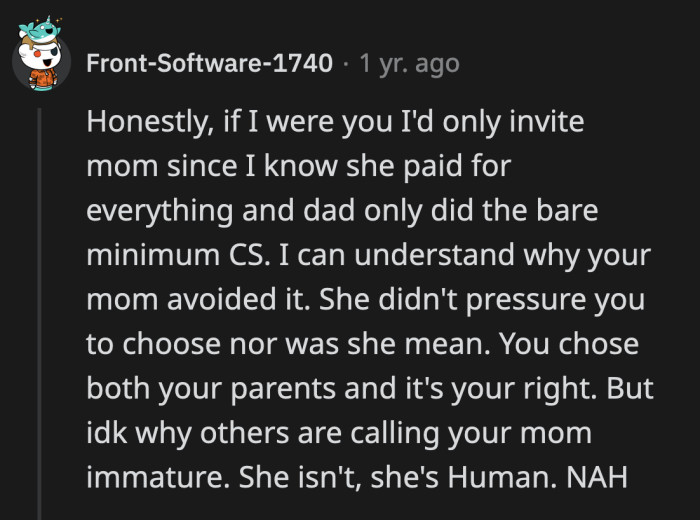Click the line "everything and dad only did the bare"
This screenshot has width=700, height=520.
[346, 212]
